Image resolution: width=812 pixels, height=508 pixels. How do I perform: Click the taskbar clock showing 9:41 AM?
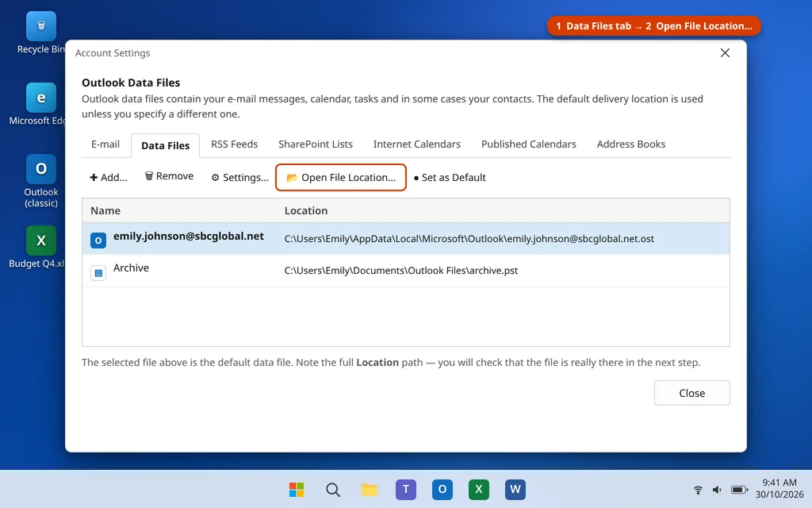[x=779, y=489]
